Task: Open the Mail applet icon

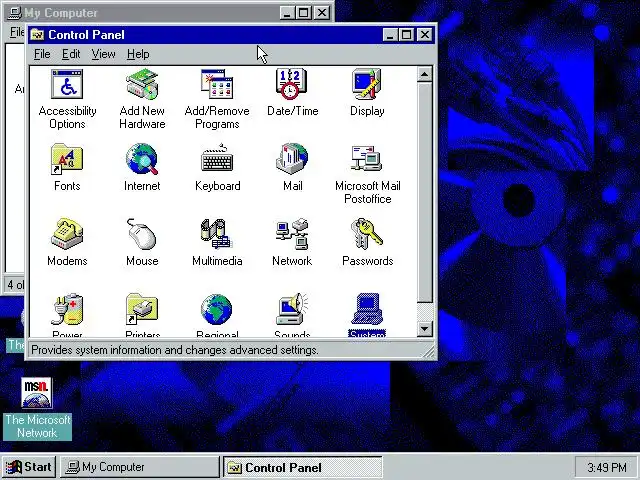Action: (x=292, y=159)
